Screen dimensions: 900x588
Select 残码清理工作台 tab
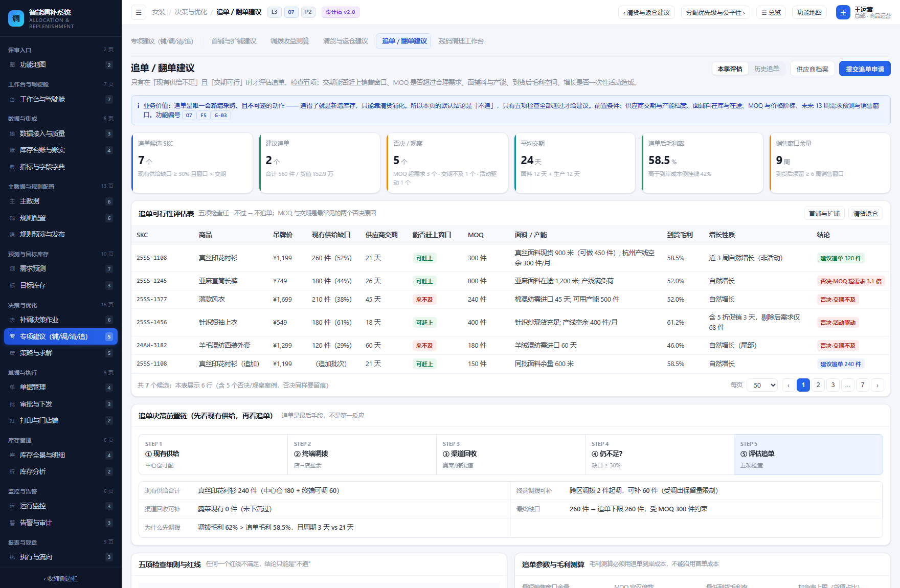pyautogui.click(x=461, y=41)
